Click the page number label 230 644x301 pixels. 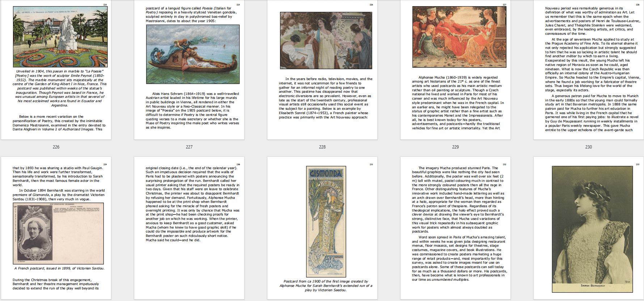(x=589, y=147)
